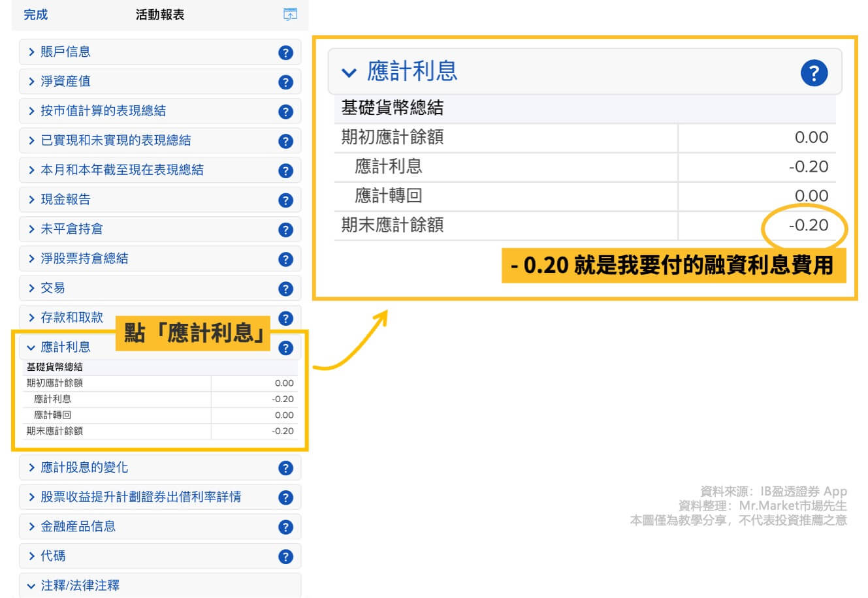This screenshot has height=598, width=868.
Task: Open help icon for 賬戶信息
Action: click(285, 53)
